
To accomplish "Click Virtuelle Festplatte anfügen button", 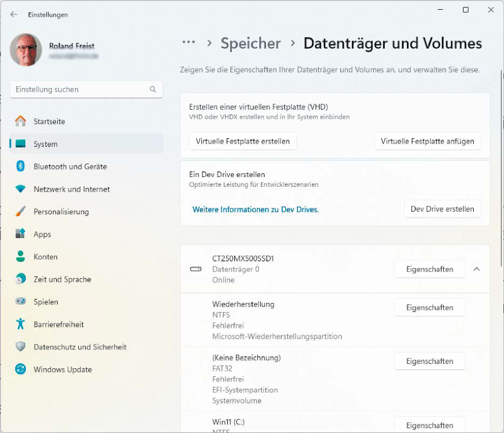I will pyautogui.click(x=427, y=141).
